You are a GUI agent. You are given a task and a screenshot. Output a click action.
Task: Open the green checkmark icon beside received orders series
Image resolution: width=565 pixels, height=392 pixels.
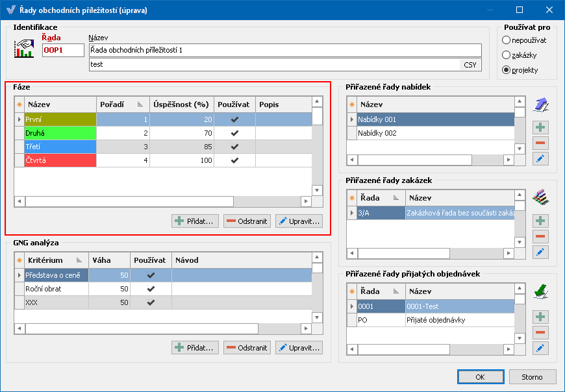tap(540, 291)
